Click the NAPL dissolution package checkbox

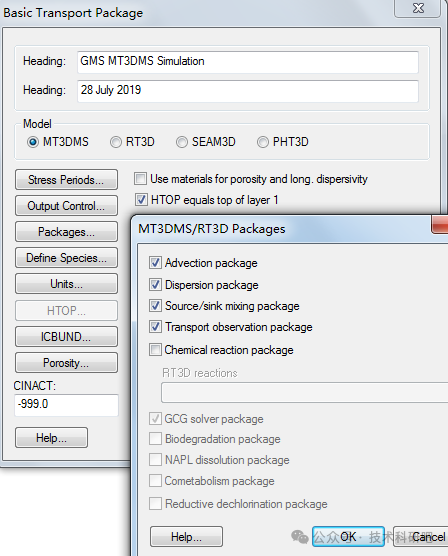pyautogui.click(x=155, y=460)
